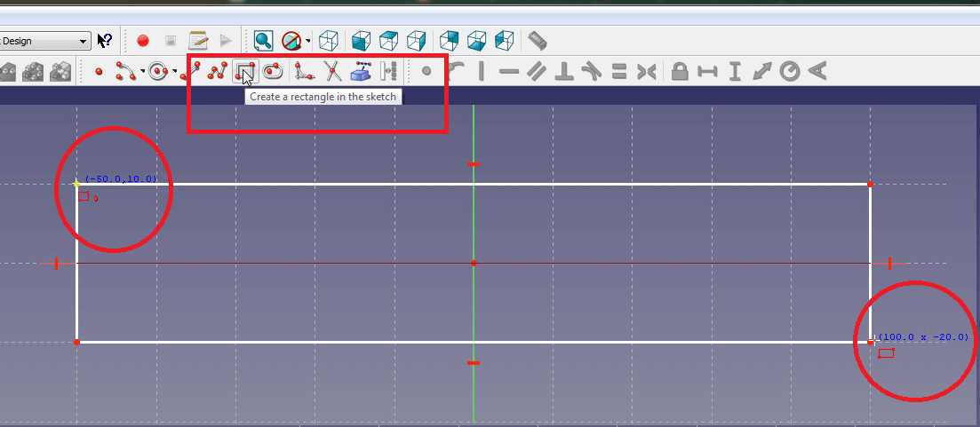This screenshot has height=427, width=980.
Task: Apply the equal length constraint
Action: 619,71
